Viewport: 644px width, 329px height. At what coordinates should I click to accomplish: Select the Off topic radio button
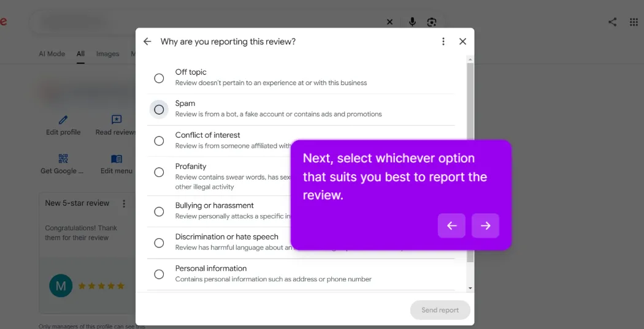[159, 78]
